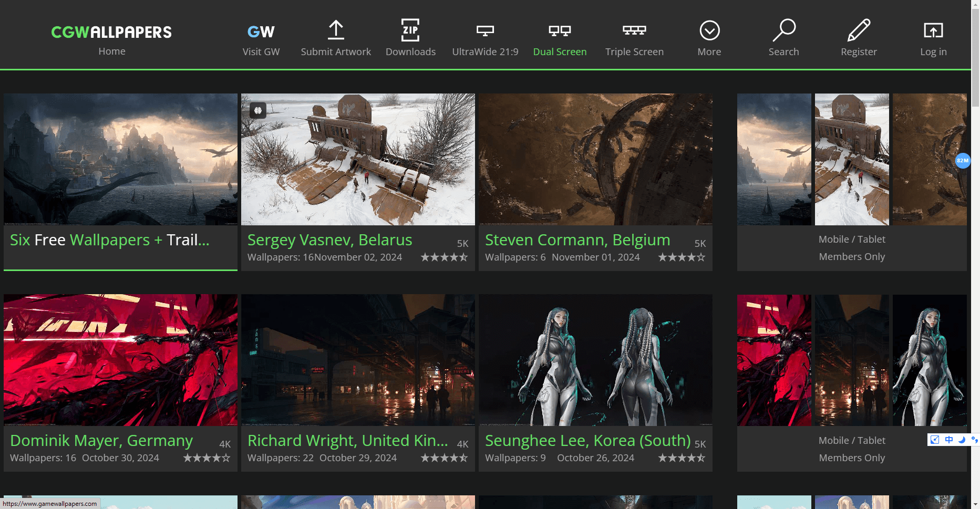The width and height of the screenshot is (980, 509).
Task: Click the 5K label on Sergey Vasnev card
Action: tap(462, 243)
